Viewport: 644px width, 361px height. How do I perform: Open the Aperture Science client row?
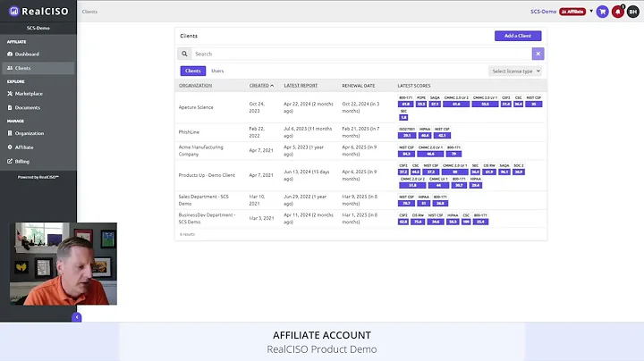click(x=360, y=107)
